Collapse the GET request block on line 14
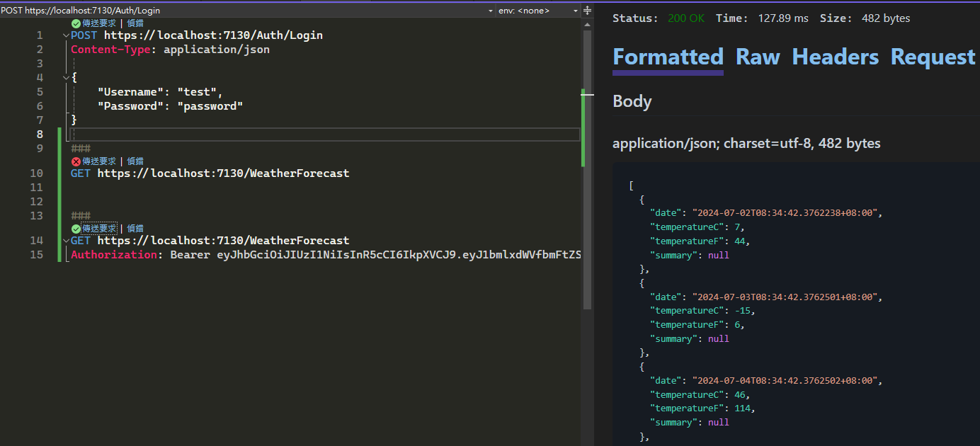The width and height of the screenshot is (980, 446). (66, 241)
